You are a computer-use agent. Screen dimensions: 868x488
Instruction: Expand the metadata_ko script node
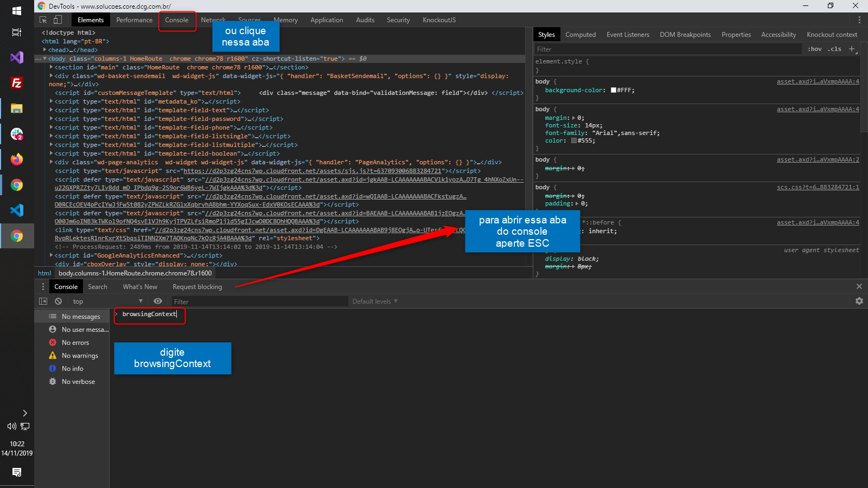click(x=52, y=101)
